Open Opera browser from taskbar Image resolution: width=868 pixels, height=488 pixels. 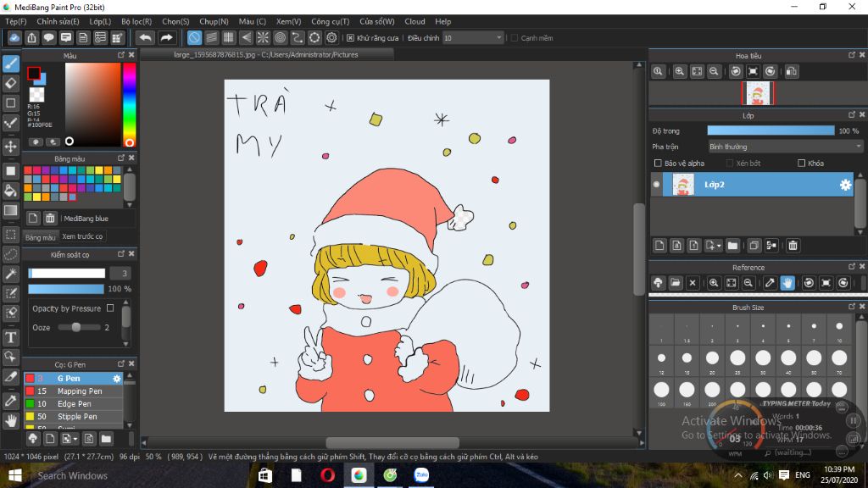point(328,475)
